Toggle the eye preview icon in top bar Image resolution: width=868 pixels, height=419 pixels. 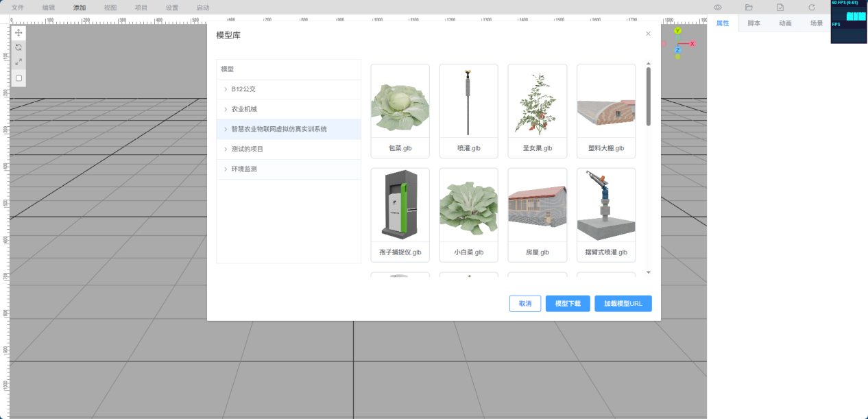click(x=718, y=8)
